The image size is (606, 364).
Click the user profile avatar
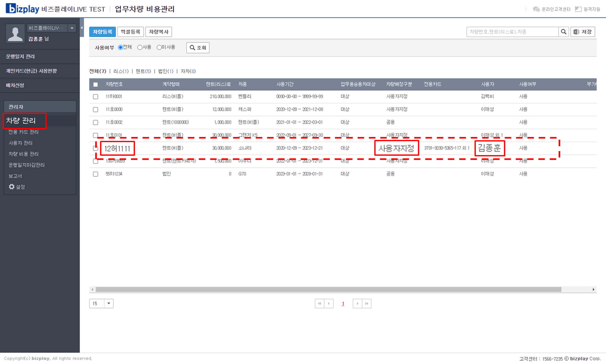(15, 33)
